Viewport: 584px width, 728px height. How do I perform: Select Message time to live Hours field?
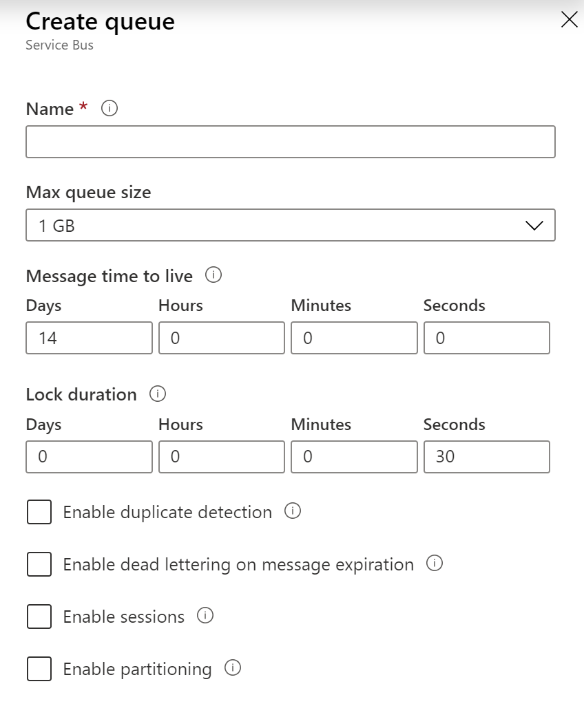pyautogui.click(x=221, y=338)
